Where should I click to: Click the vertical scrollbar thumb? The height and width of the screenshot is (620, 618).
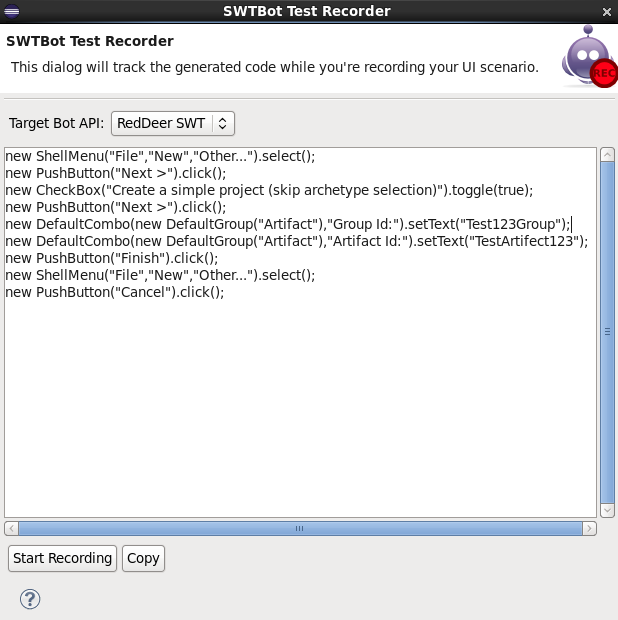coord(607,332)
